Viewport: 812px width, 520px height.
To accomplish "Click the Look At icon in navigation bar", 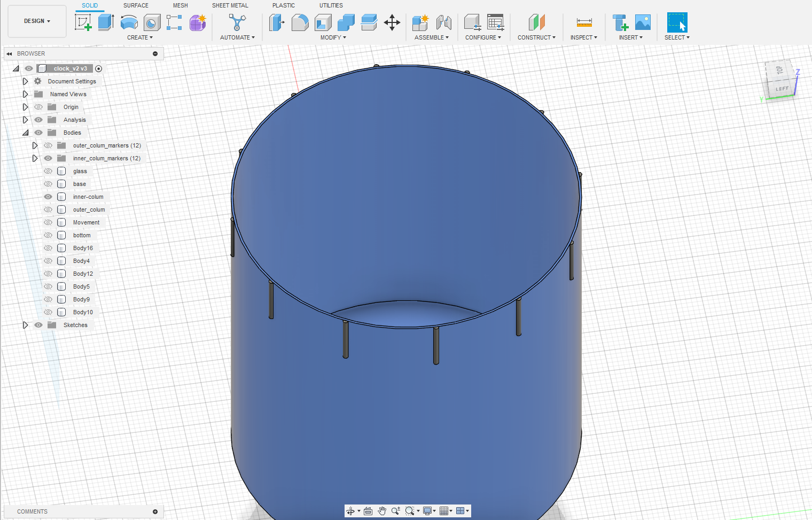I will (368, 511).
